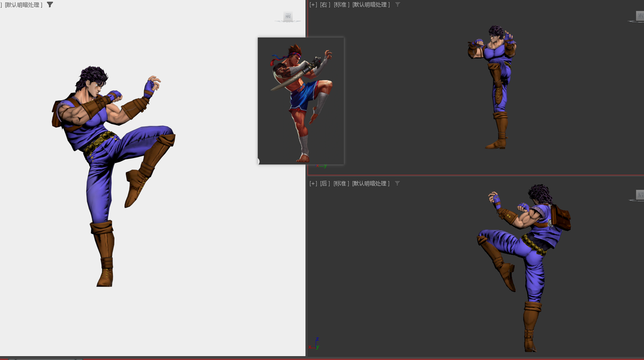Click the floating Muay Thai reference image
The width and height of the screenshot is (644, 360).
tap(301, 101)
